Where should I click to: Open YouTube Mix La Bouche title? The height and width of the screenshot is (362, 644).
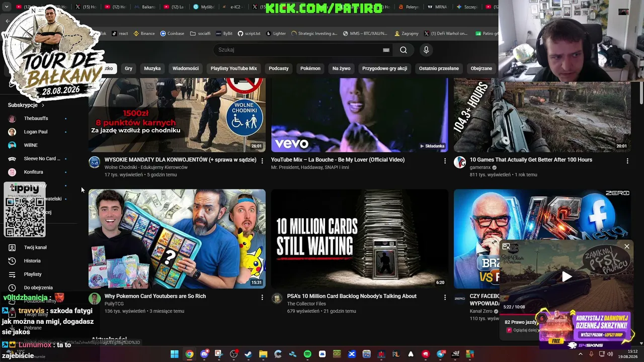(338, 160)
